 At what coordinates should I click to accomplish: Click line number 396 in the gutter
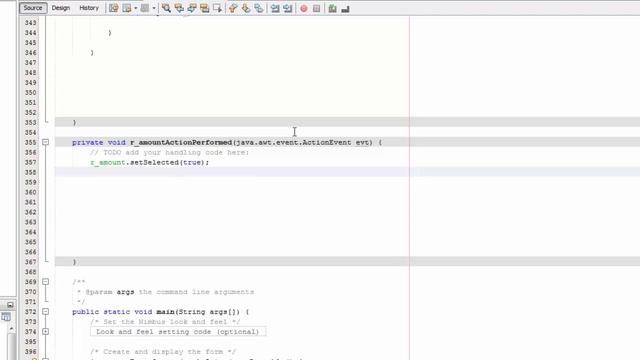click(31, 351)
